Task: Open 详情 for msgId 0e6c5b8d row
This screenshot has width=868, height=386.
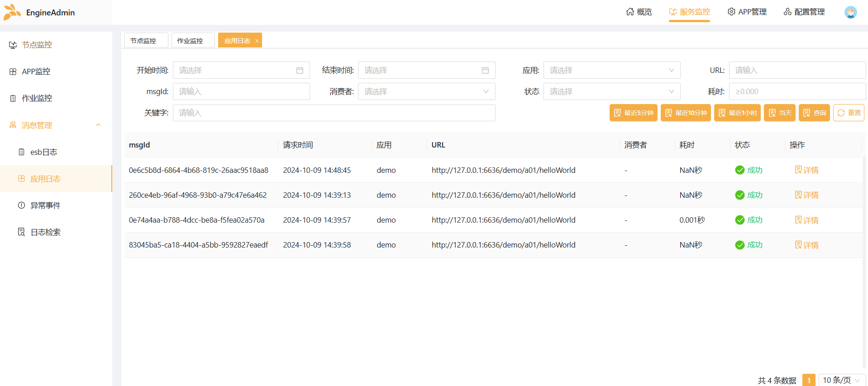Action: coord(806,170)
